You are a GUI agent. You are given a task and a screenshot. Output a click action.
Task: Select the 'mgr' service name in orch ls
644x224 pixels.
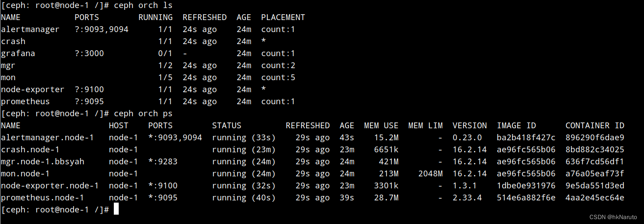(x=8, y=65)
